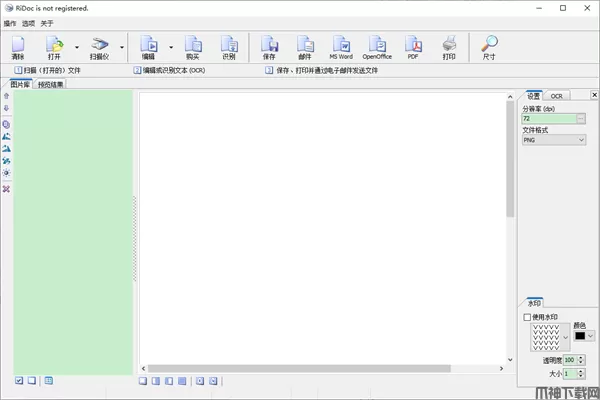This screenshot has height=400, width=600.
Task: Switch to the OCR tab
Action: [556, 96]
